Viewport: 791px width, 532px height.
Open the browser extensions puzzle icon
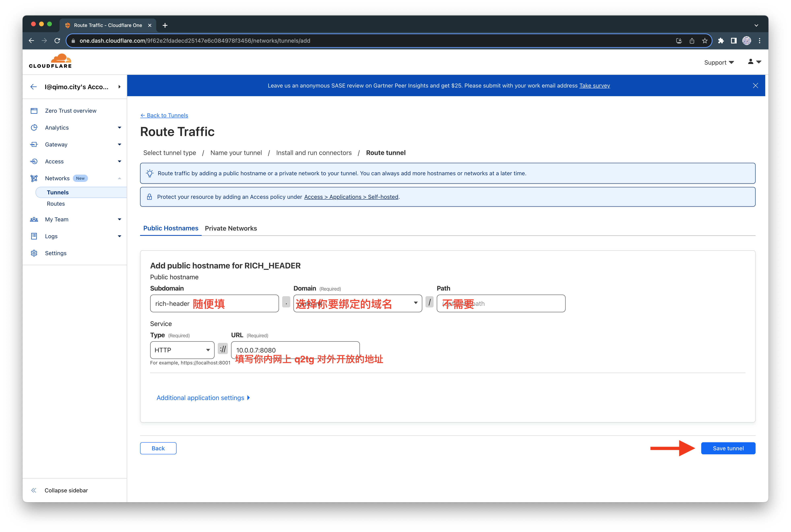(x=721, y=41)
